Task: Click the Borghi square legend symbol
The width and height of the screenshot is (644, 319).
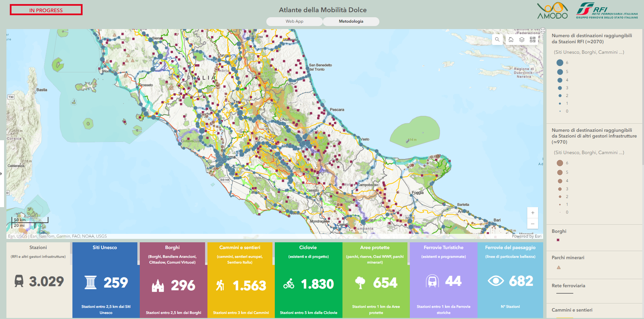Action: (558, 240)
